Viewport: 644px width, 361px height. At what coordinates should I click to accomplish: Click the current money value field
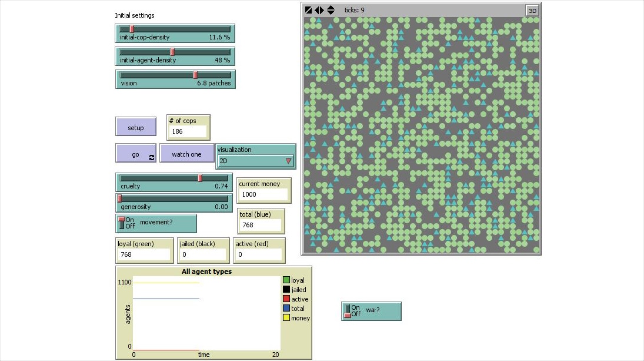click(x=263, y=194)
